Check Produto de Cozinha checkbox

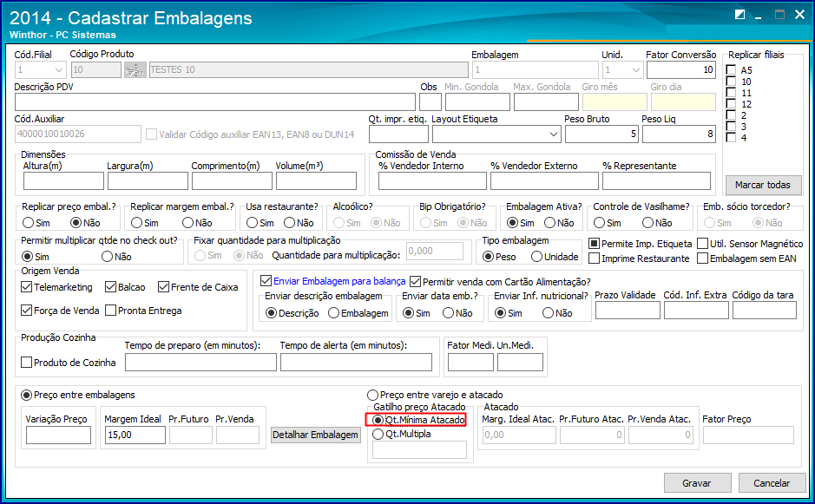pyautogui.click(x=27, y=362)
